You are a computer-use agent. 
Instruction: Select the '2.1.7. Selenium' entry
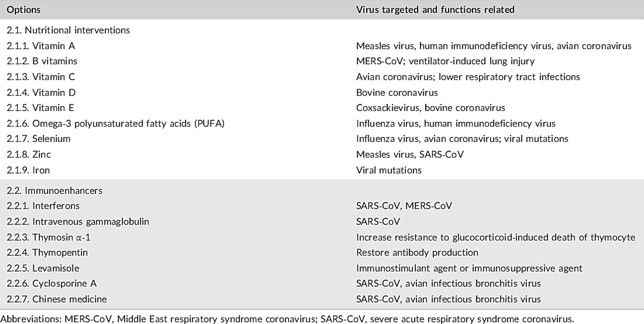[x=38, y=139]
